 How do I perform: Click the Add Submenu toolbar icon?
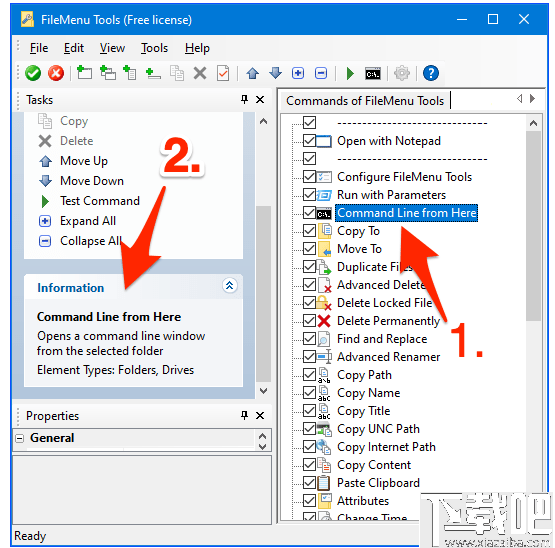point(108,73)
